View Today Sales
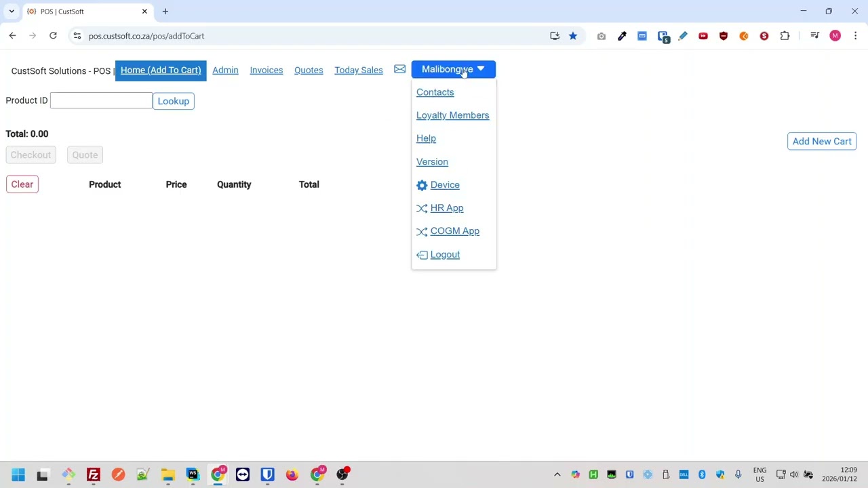Screen dimensions: 868x488 pyautogui.click(x=359, y=70)
